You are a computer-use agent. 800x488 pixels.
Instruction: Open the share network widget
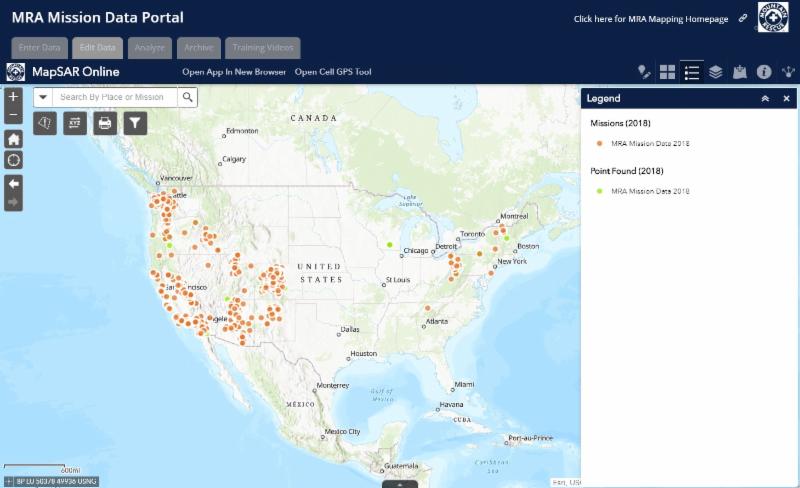coord(788,72)
